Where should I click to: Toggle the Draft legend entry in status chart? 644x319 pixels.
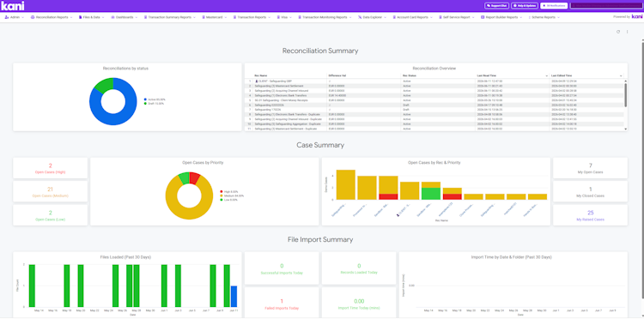(154, 103)
